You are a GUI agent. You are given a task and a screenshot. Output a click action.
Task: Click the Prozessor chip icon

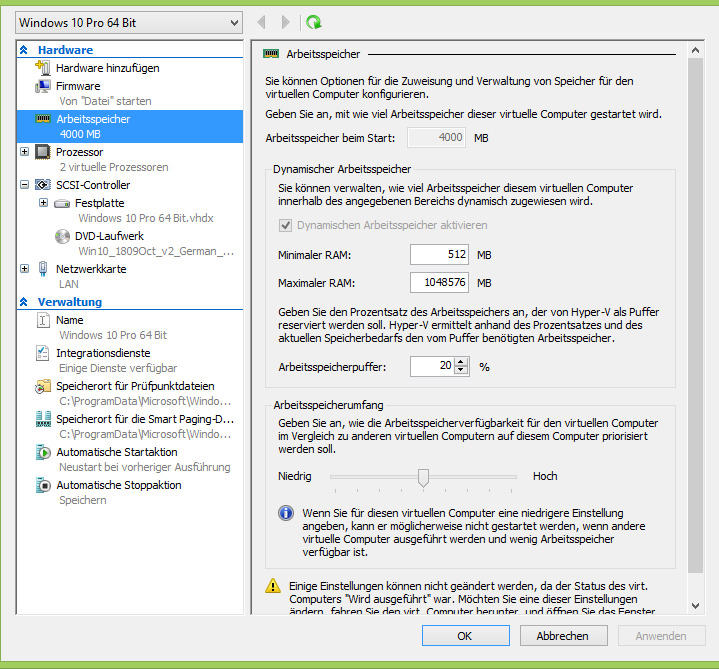(x=43, y=152)
